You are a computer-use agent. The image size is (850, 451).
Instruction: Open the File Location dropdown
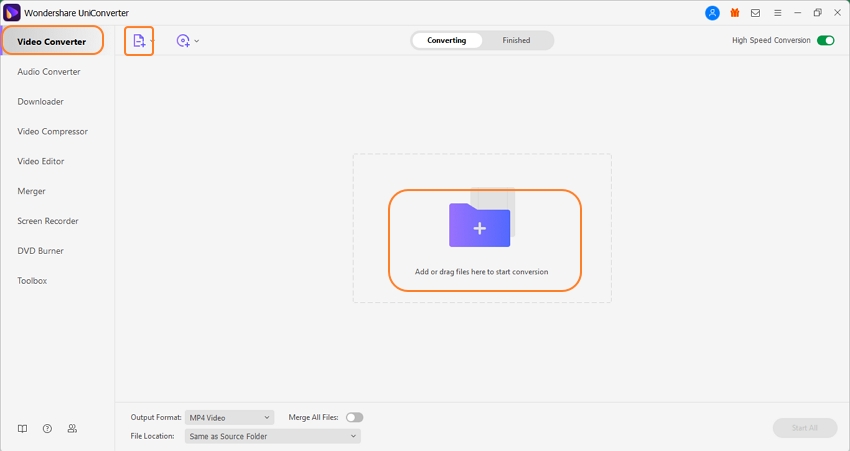tap(272, 436)
